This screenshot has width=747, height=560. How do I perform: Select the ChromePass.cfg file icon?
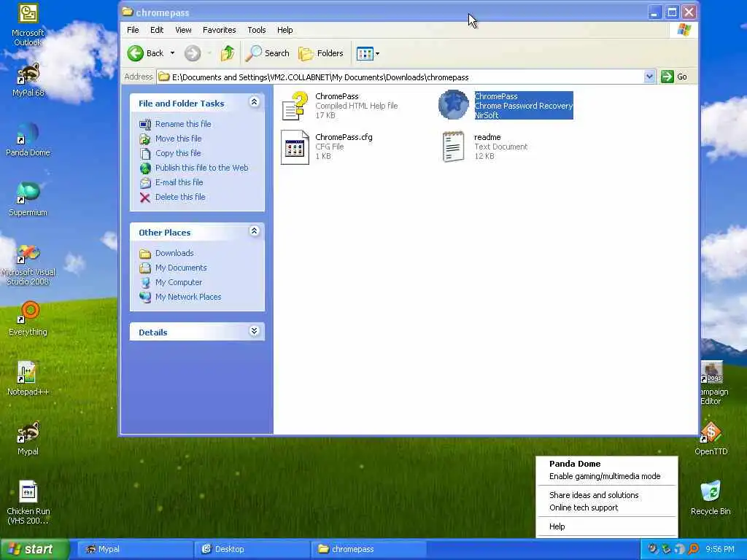coord(295,147)
